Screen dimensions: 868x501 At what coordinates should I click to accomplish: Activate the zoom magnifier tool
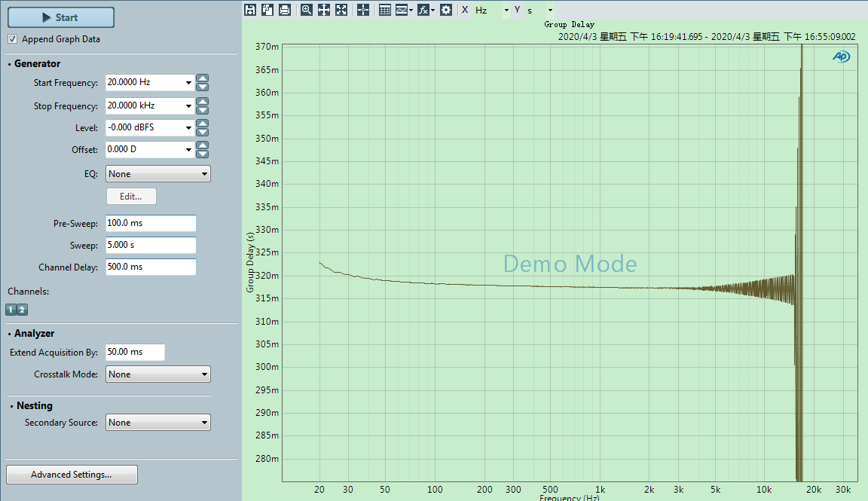307,10
